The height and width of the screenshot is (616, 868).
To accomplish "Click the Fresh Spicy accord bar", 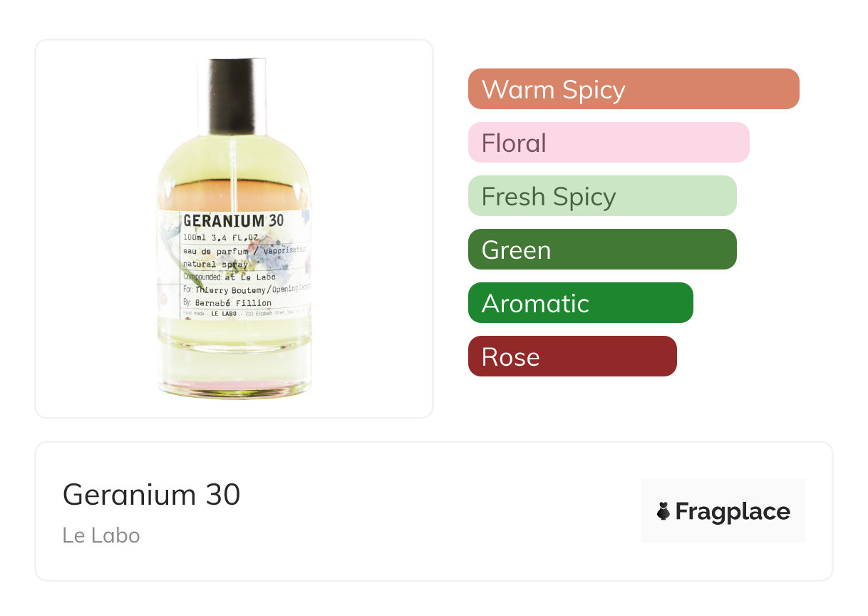I will pyautogui.click(x=601, y=196).
